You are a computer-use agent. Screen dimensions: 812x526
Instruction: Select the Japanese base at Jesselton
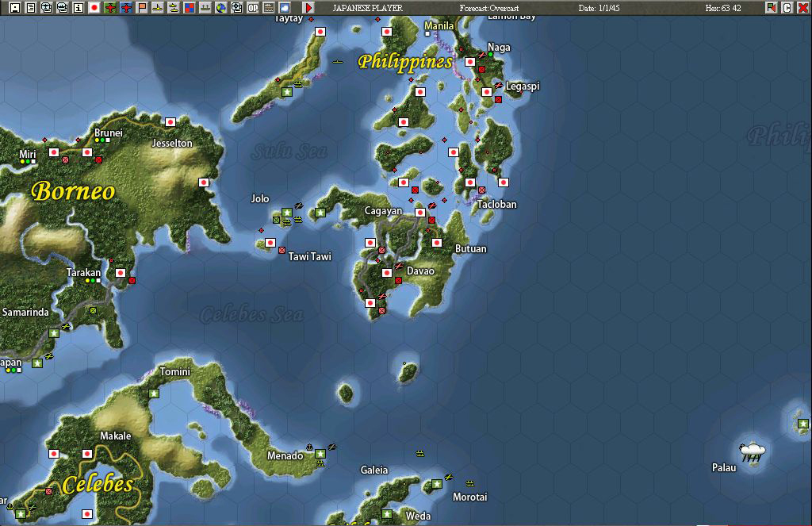[170, 122]
